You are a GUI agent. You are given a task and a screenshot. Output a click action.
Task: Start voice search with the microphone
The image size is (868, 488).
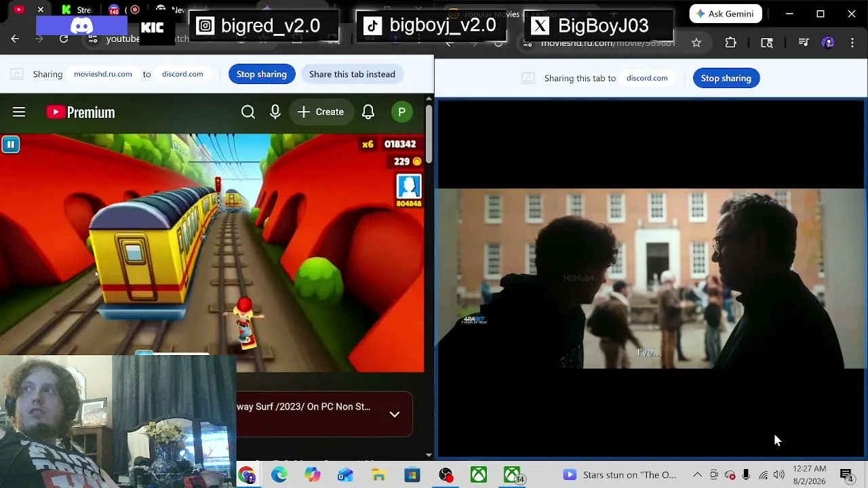275,112
